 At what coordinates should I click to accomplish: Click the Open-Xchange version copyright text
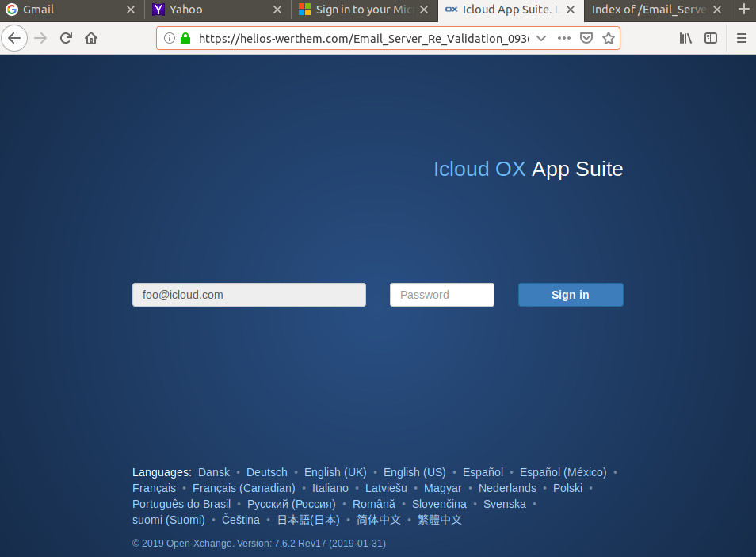(259, 544)
